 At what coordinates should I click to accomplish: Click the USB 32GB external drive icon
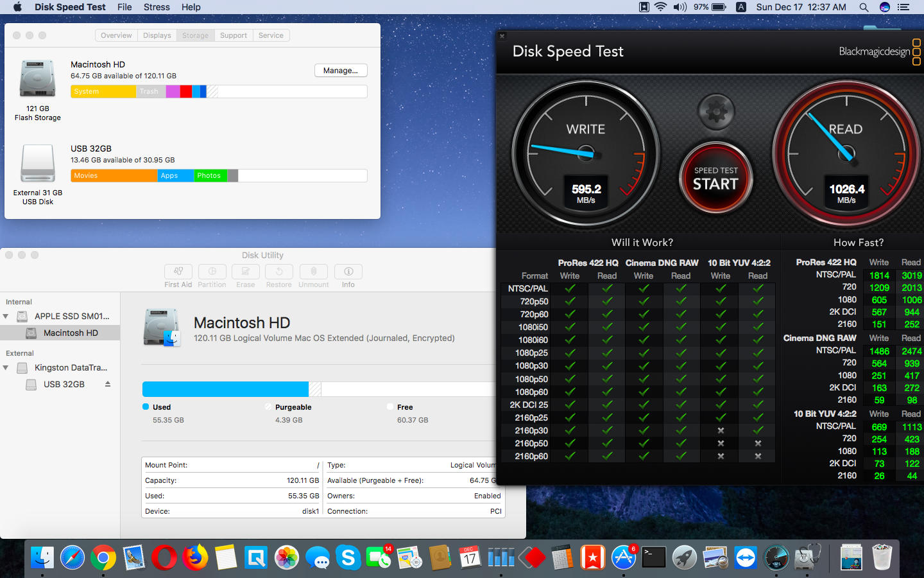coord(38,163)
